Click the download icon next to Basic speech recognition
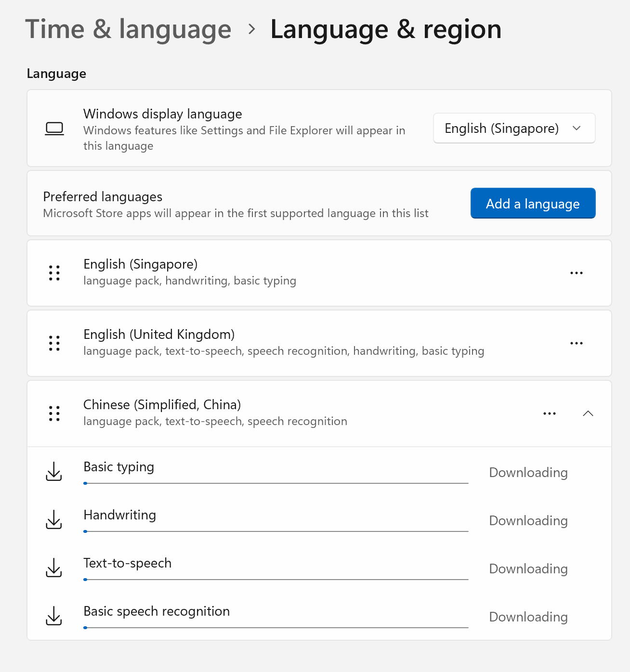This screenshot has height=672, width=630. tap(54, 616)
